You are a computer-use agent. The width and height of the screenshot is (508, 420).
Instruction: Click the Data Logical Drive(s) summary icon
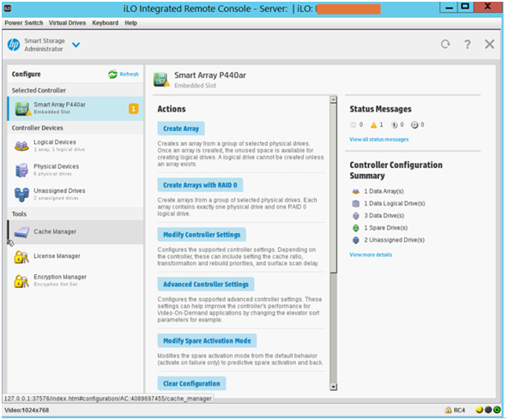pos(356,203)
